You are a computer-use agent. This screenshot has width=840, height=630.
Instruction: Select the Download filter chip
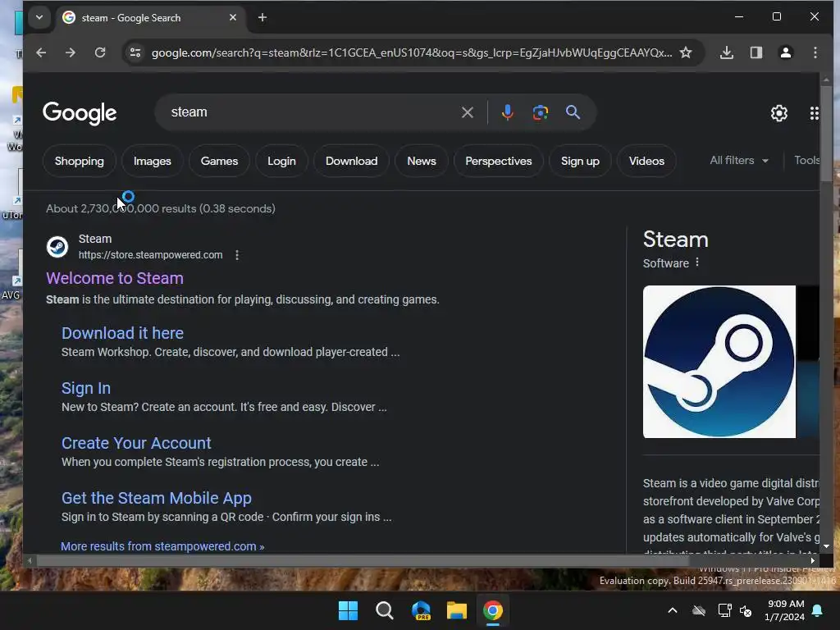[351, 162]
